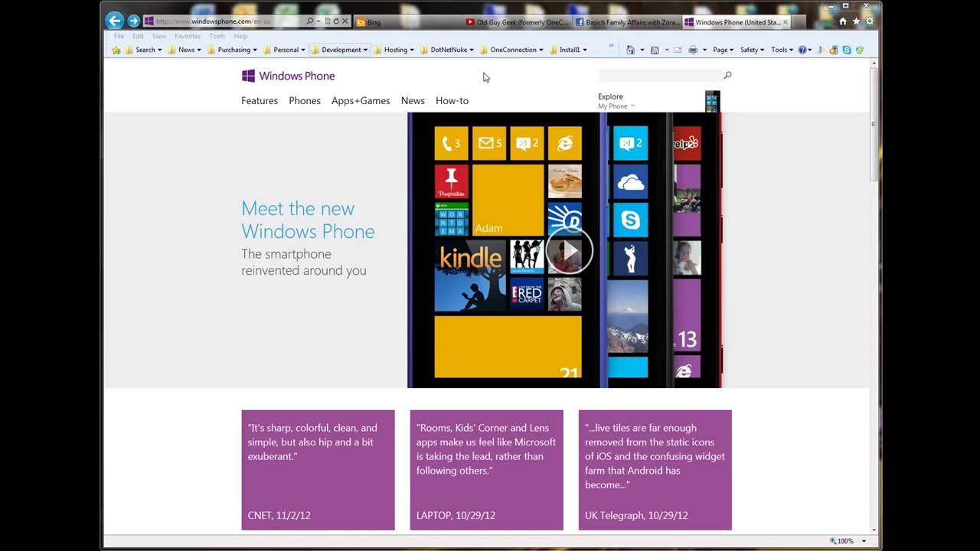Click the vertical scrollbar down arrow
The image size is (980, 551).
click(x=874, y=530)
